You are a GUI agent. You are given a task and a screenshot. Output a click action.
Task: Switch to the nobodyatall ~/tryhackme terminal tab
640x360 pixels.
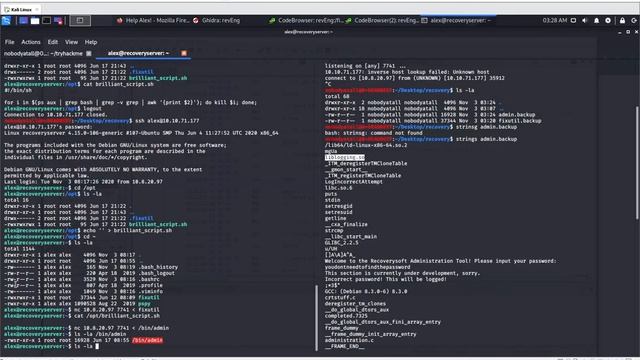(x=43, y=53)
